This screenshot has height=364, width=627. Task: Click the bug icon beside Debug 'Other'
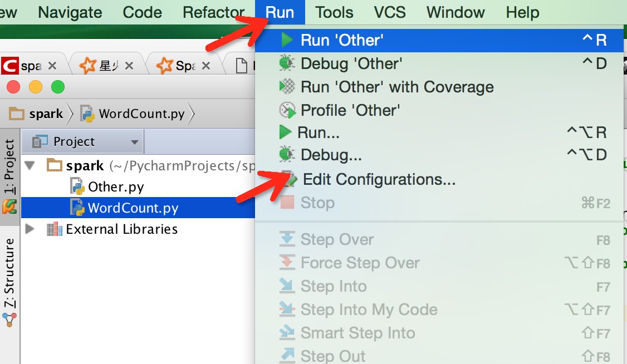[x=287, y=63]
